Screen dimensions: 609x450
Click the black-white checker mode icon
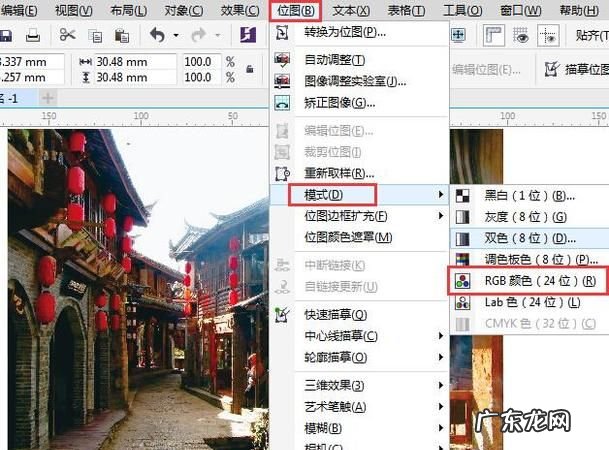[463, 196]
